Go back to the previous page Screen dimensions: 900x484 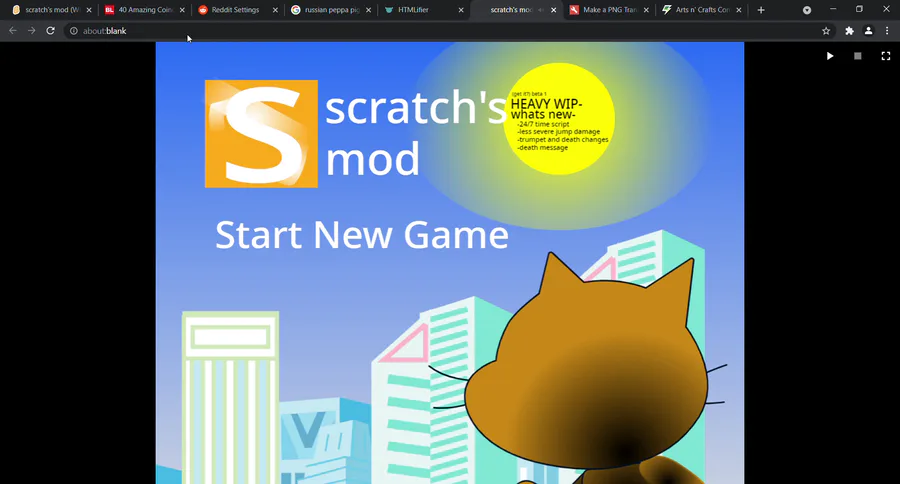(13, 30)
